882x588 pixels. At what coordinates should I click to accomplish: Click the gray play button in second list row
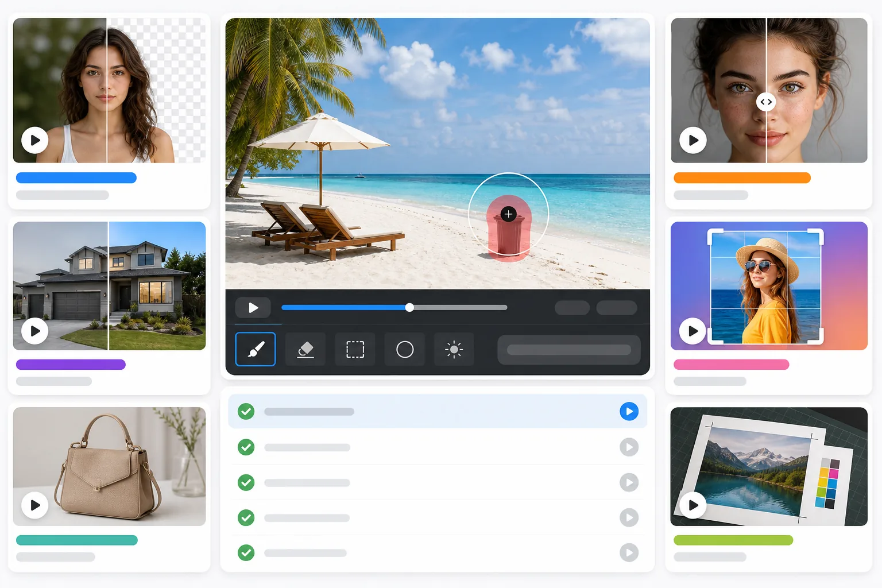tap(629, 447)
